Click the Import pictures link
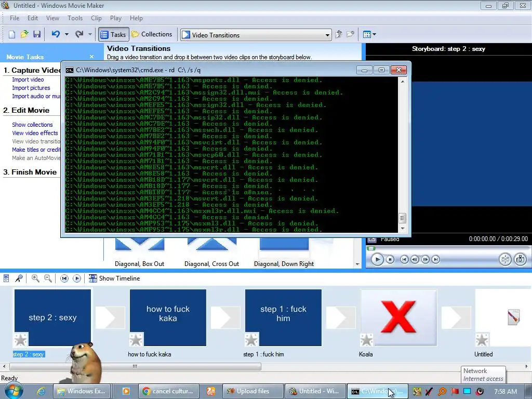 (x=31, y=88)
